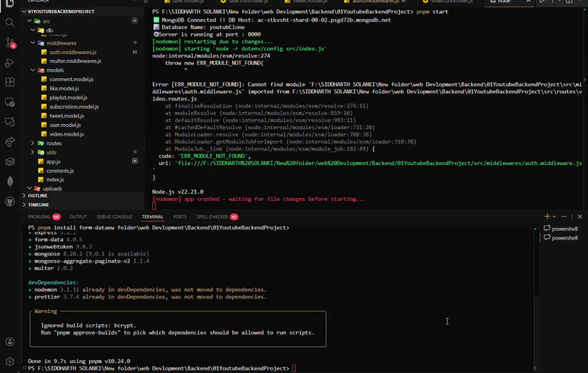Viewport: 588px width, 373px height.
Task: Open the Search view in activity bar
Action: click(10, 22)
